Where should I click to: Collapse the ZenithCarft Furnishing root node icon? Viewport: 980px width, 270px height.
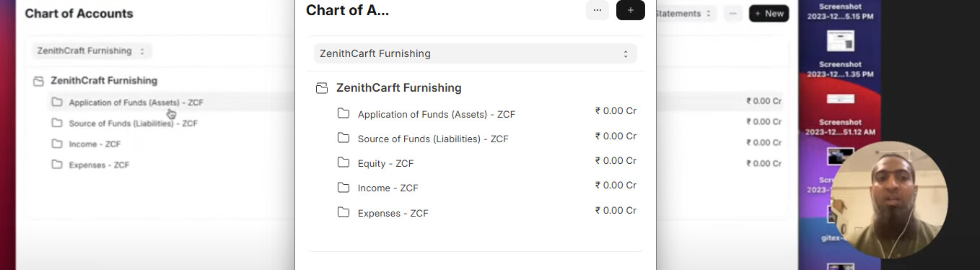[x=322, y=88]
